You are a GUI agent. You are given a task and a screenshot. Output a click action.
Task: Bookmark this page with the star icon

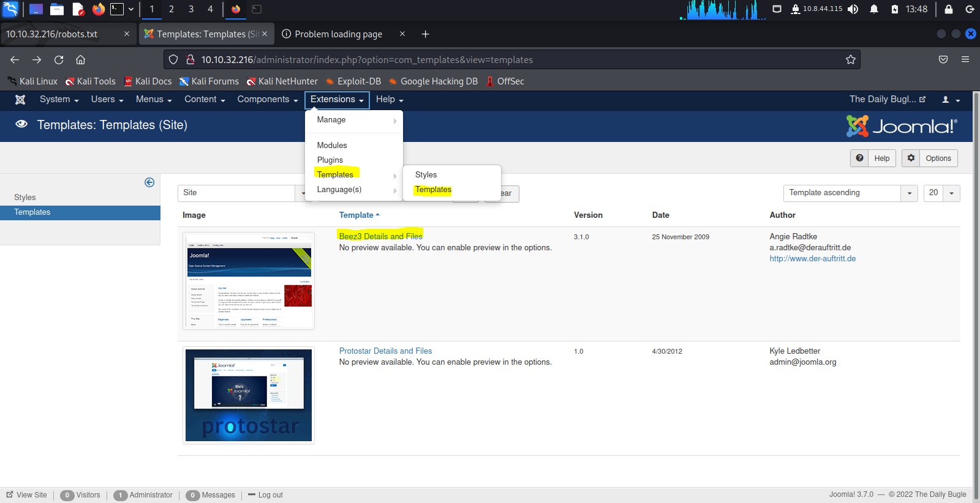tap(850, 60)
